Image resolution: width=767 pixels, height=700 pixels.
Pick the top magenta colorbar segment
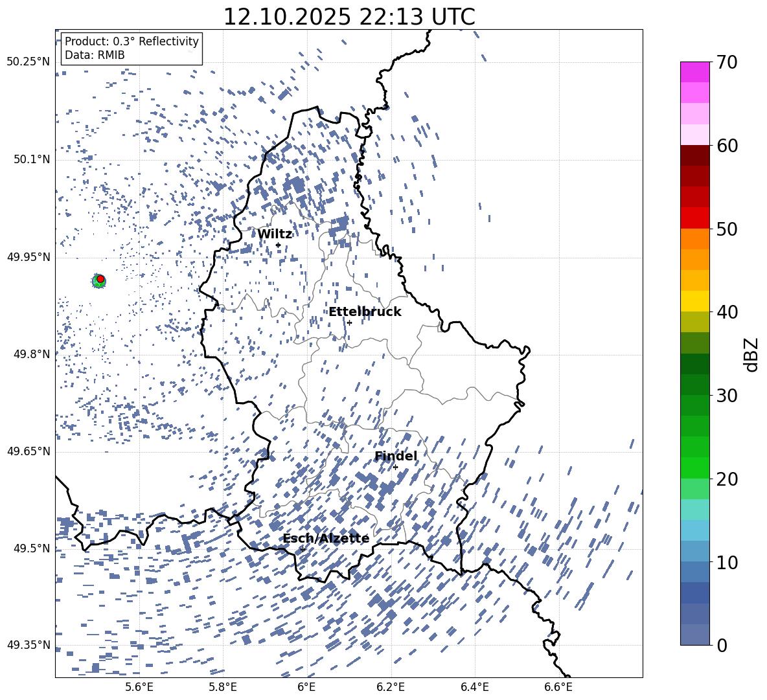[695, 72]
